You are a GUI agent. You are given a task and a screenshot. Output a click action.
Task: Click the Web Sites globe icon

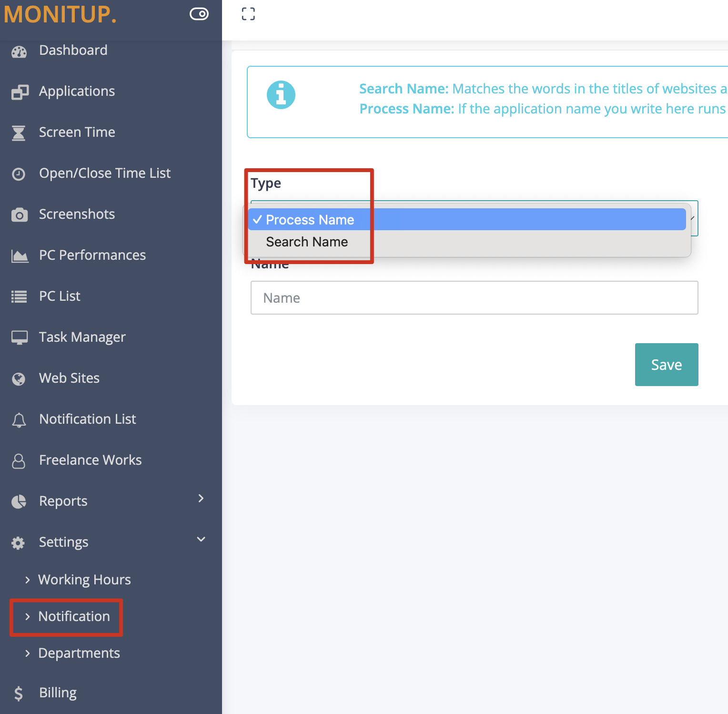point(19,379)
